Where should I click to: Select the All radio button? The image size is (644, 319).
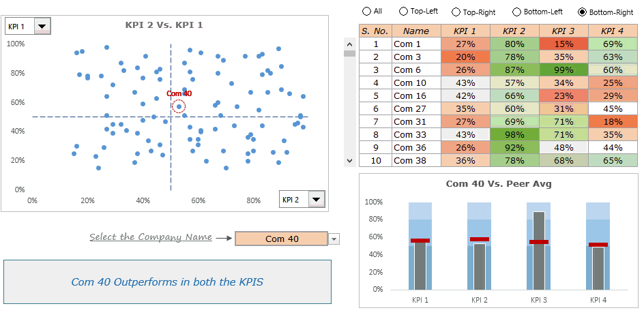(367, 12)
